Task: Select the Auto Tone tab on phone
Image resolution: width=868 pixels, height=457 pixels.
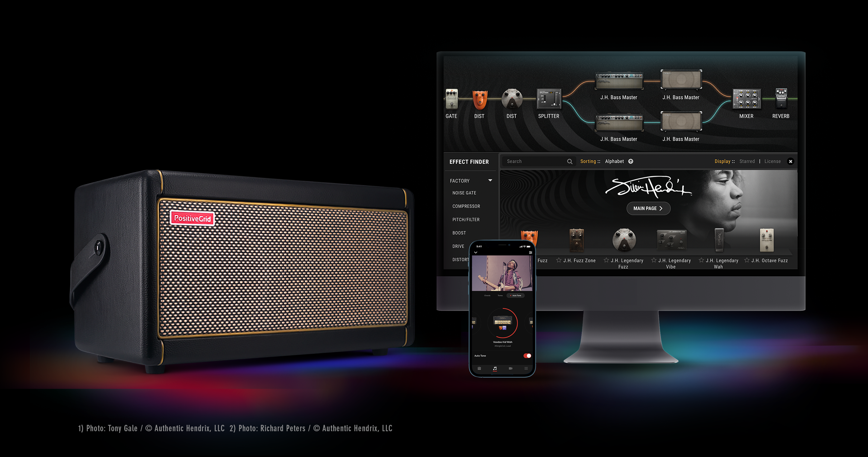Action: tap(516, 295)
